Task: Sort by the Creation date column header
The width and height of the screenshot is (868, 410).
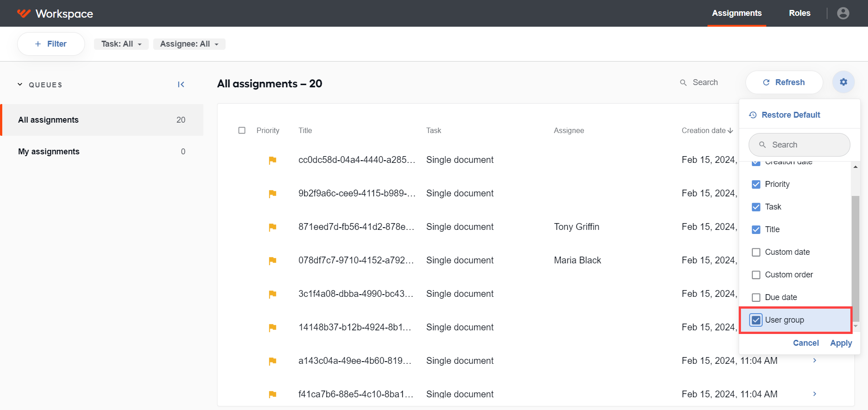Action: pos(703,130)
